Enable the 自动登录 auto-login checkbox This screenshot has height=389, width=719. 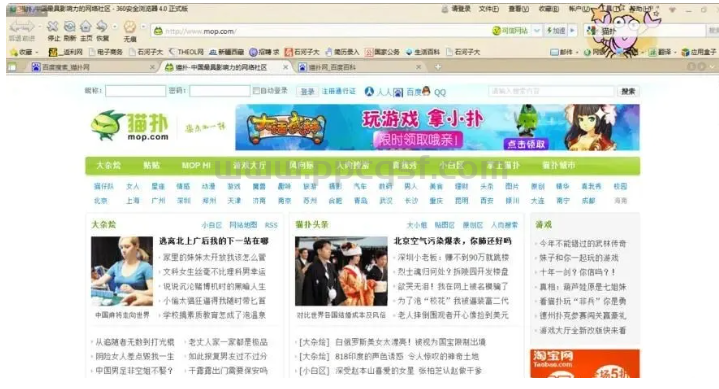tap(256, 91)
